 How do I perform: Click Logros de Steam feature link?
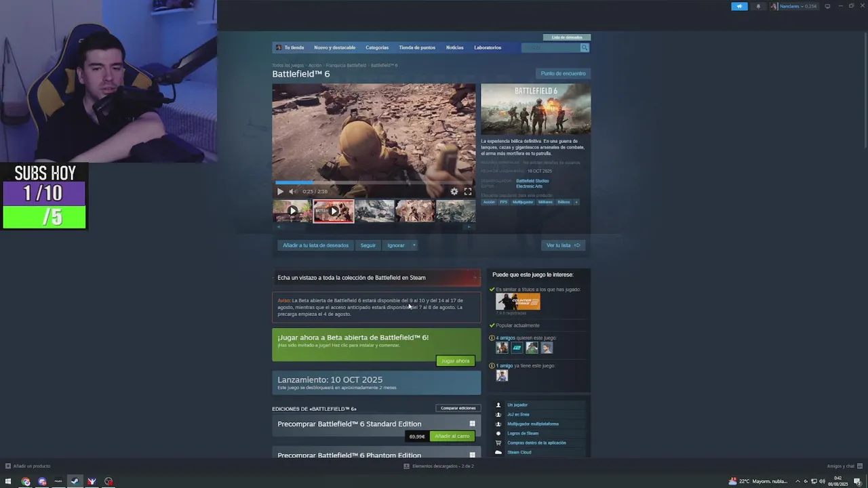click(x=523, y=433)
